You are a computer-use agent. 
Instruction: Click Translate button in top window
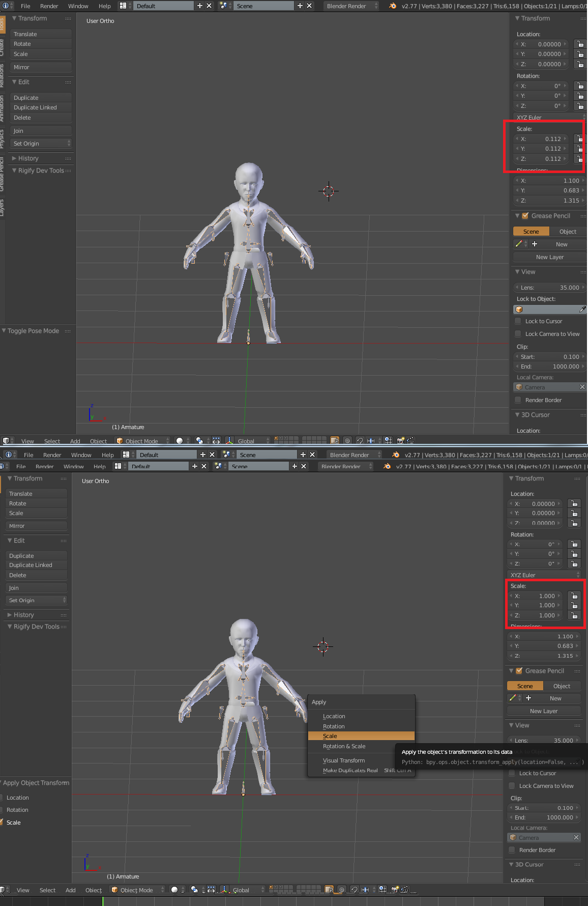click(41, 34)
